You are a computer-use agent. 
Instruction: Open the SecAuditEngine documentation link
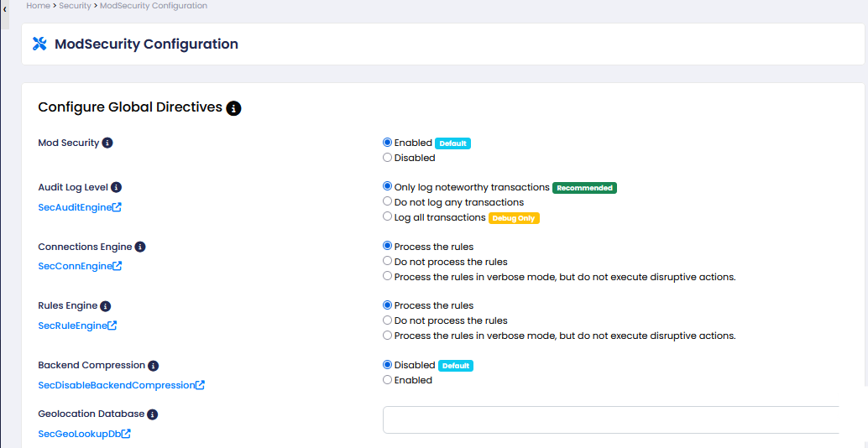80,207
